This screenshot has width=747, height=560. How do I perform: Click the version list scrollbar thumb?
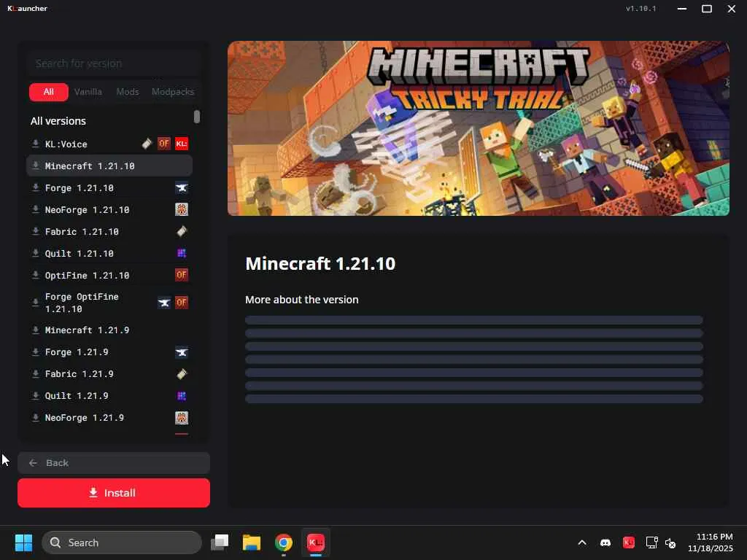tap(197, 117)
